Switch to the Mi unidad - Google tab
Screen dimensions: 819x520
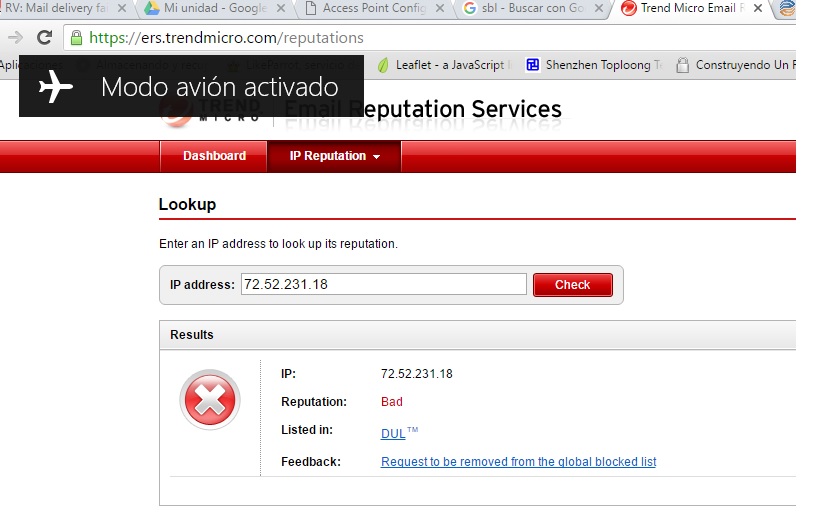pyautogui.click(x=214, y=8)
